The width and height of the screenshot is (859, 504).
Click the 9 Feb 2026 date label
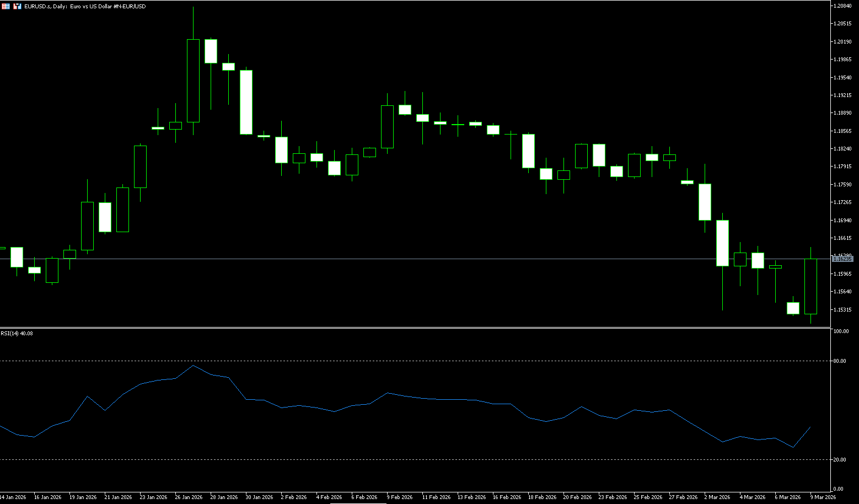(400, 497)
